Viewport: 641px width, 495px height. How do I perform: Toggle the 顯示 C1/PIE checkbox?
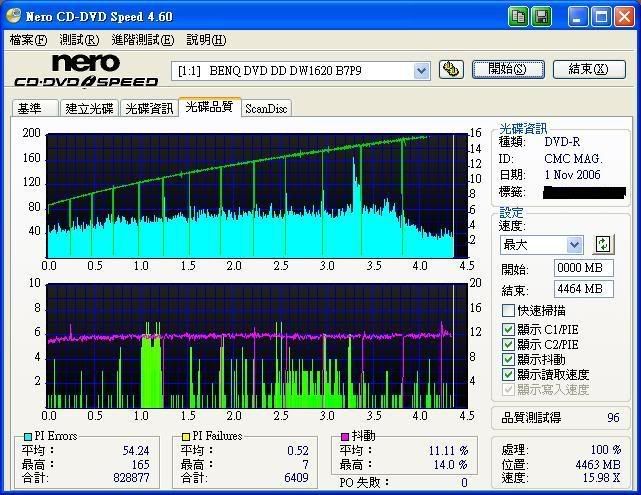508,329
